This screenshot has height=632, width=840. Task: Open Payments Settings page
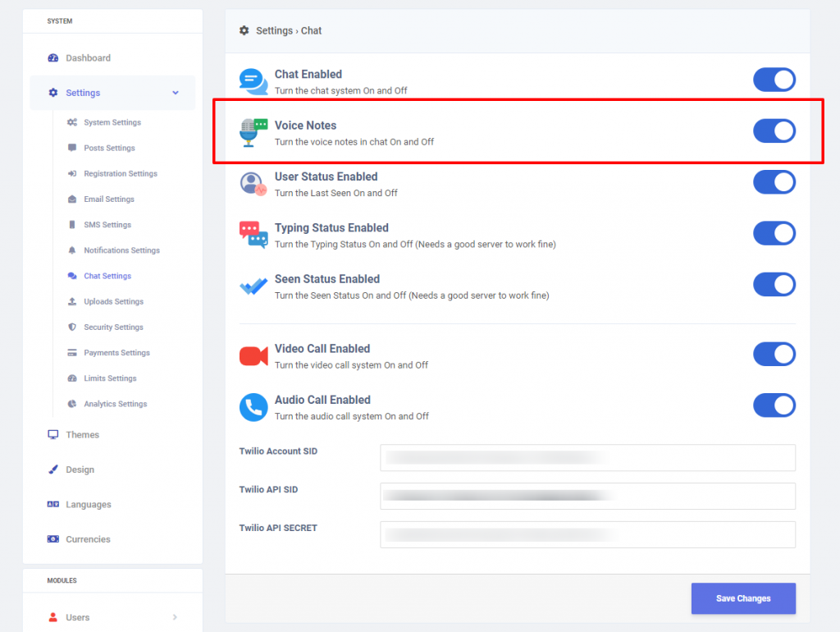point(116,353)
